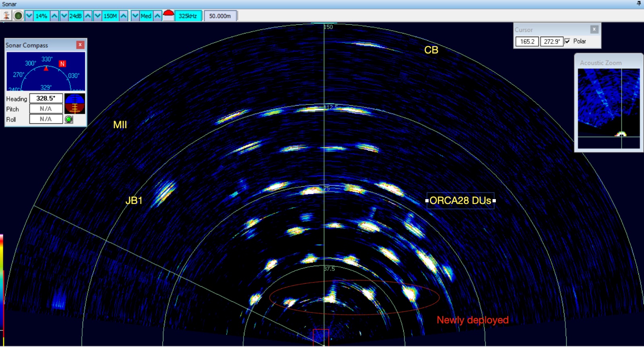
Task: Click the CB annotation label
Action: point(431,50)
